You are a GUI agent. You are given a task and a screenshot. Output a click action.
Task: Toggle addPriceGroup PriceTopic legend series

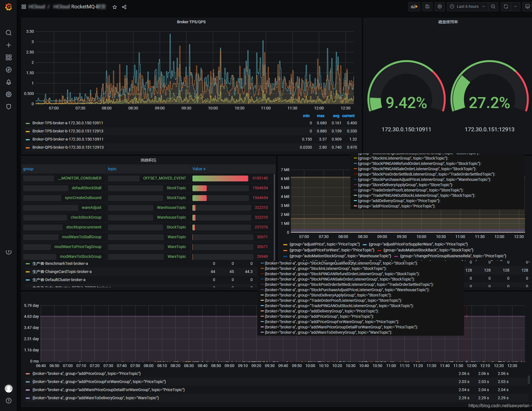pos(86,373)
